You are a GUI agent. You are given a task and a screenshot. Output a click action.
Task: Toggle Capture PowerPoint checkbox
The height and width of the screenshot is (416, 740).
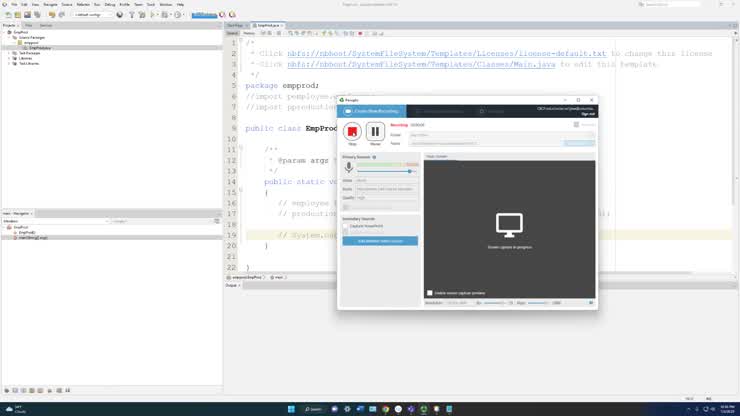[x=346, y=227]
